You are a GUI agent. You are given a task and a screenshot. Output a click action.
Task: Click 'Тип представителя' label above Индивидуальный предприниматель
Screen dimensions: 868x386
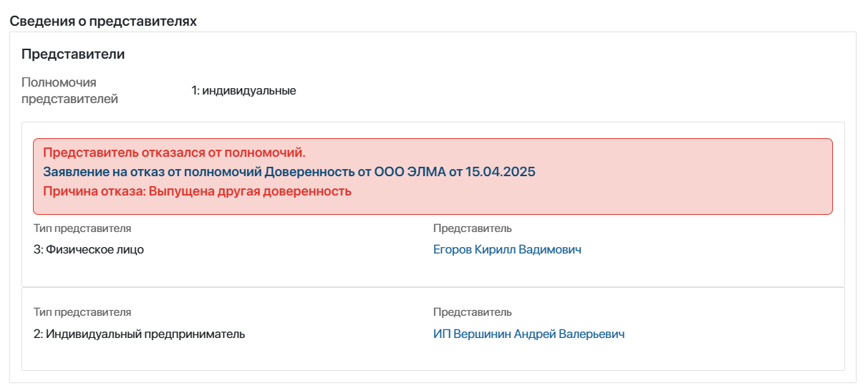pos(82,312)
